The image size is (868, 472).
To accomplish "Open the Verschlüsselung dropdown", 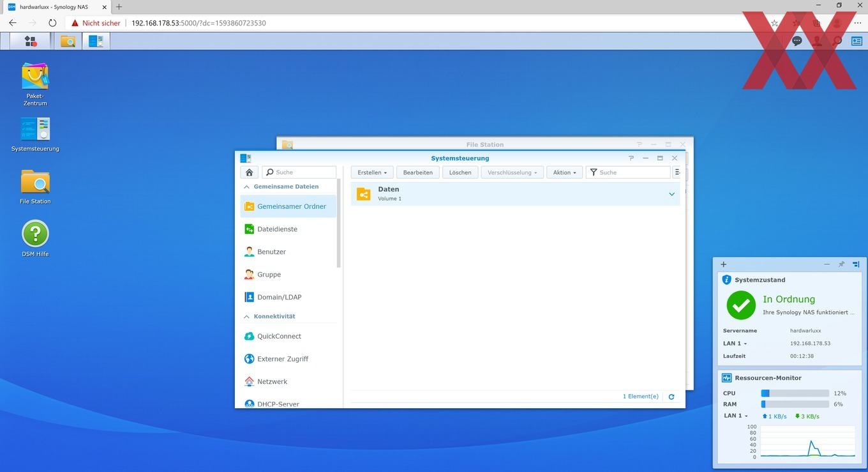I will pos(513,172).
